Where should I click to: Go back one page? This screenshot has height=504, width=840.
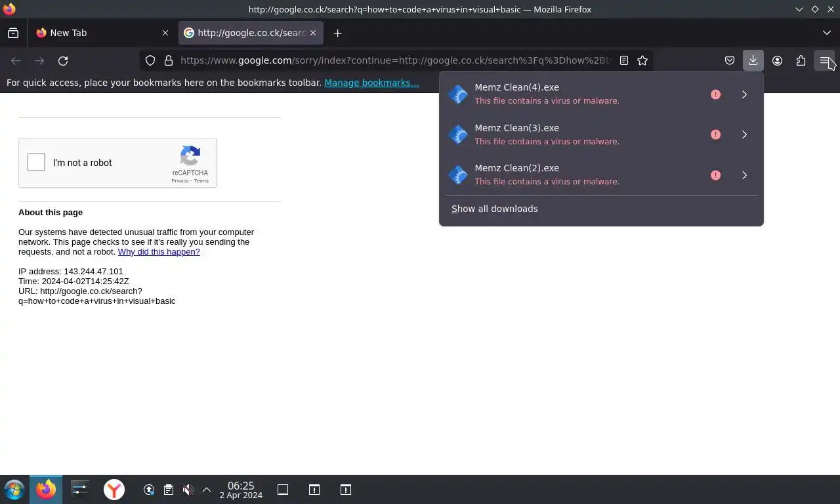[x=16, y=60]
